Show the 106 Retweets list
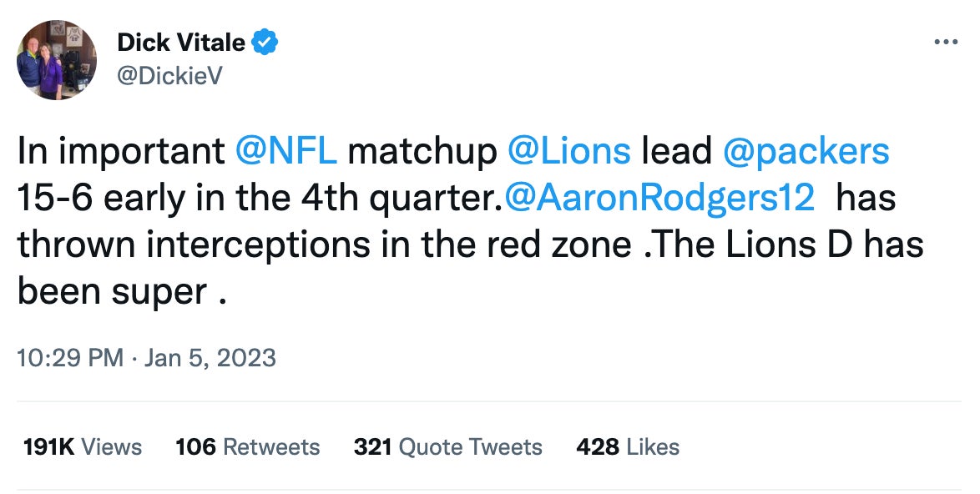Screen dimensions: 980x494 (x=247, y=447)
